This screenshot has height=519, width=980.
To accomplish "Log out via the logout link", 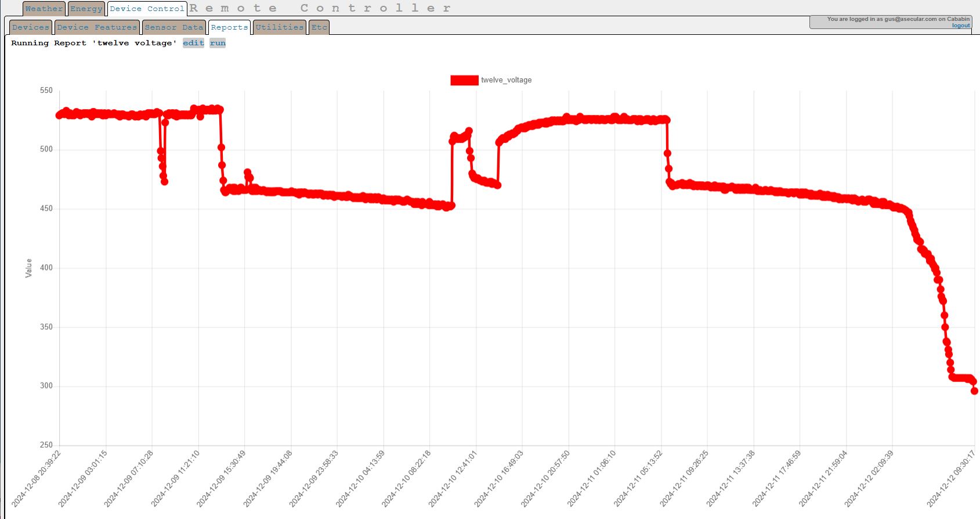I will (960, 26).
